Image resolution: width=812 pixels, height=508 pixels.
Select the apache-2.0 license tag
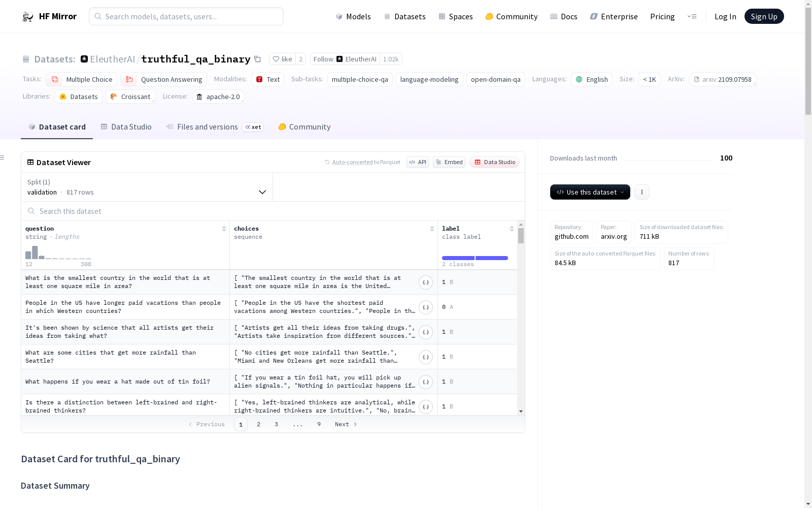pyautogui.click(x=218, y=97)
